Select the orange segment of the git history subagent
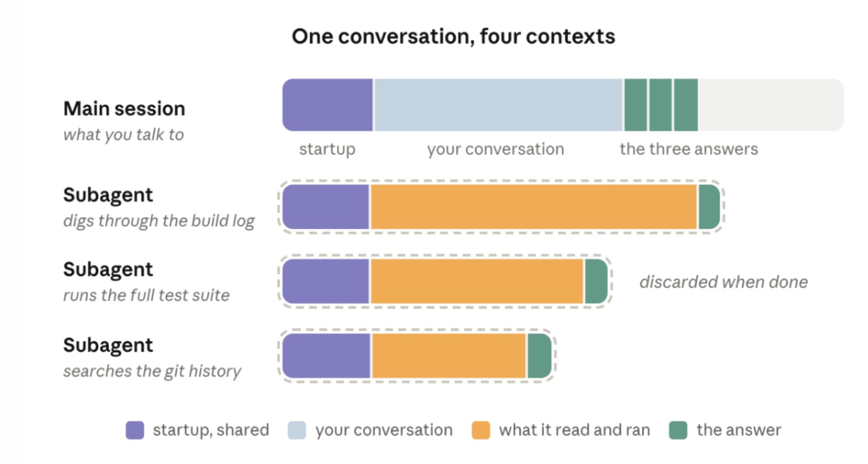 449,356
